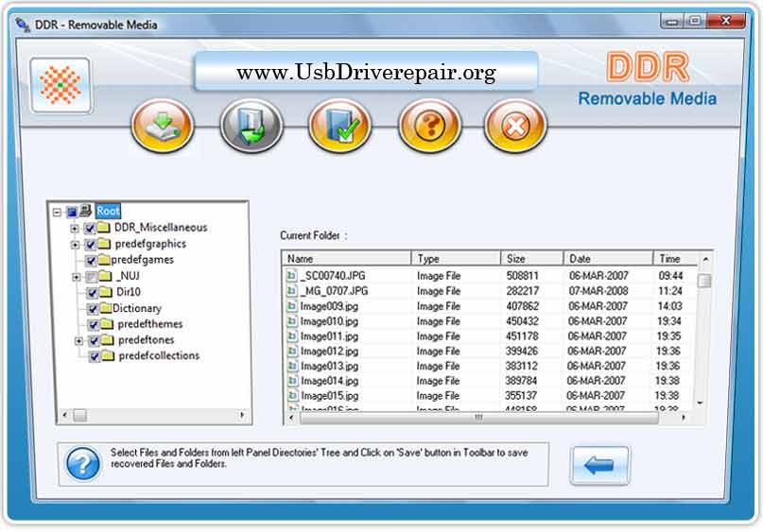The height and width of the screenshot is (532, 763).
Task: Uncheck the DDR_Miscellaneous checkbox
Action: tap(90, 228)
